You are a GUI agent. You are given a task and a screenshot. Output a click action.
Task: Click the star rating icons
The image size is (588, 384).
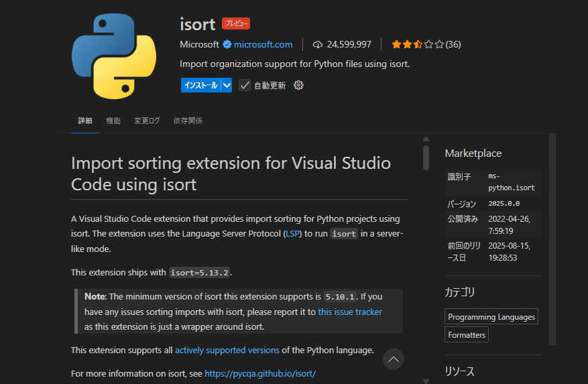(418, 45)
